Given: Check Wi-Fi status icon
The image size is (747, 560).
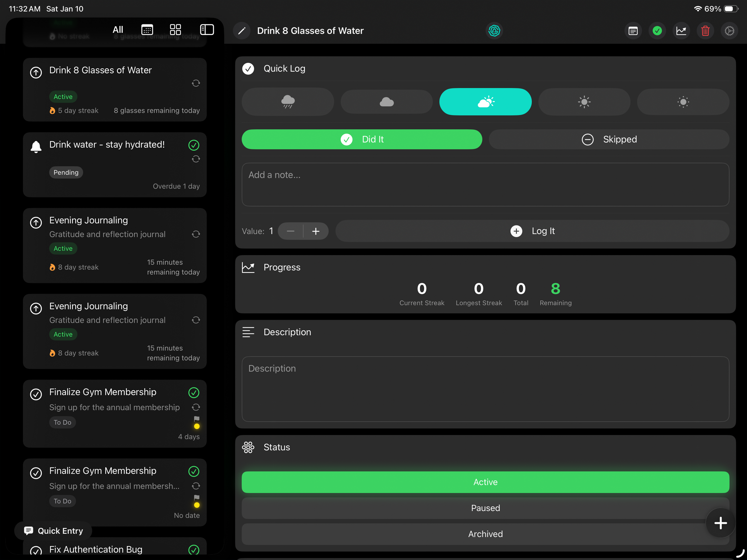Looking at the screenshot, I should (x=698, y=9).
